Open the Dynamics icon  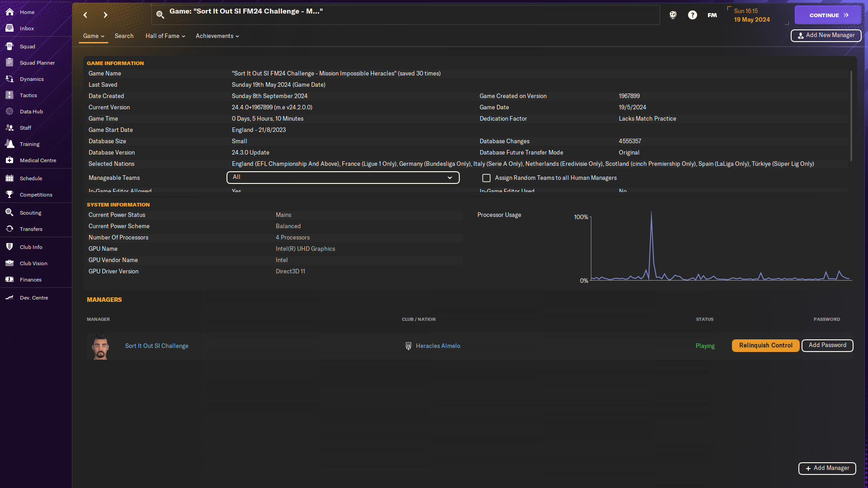click(9, 79)
